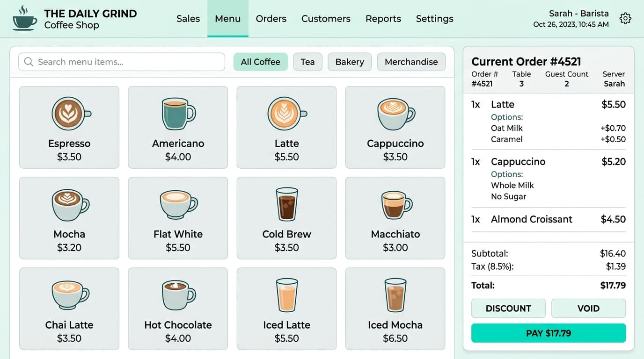The height and width of the screenshot is (359, 644).
Task: Show Merchandise category items
Action: (411, 62)
